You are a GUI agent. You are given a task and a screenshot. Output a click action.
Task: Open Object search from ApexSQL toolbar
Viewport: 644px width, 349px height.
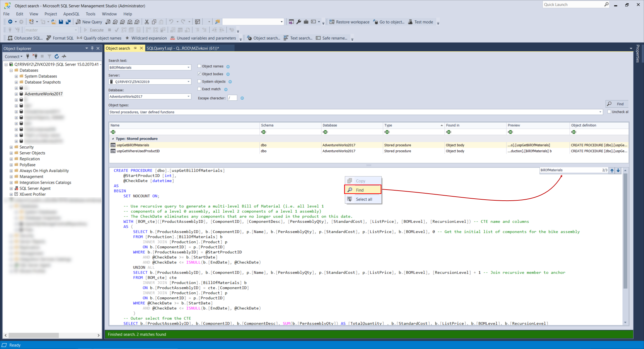(x=264, y=38)
